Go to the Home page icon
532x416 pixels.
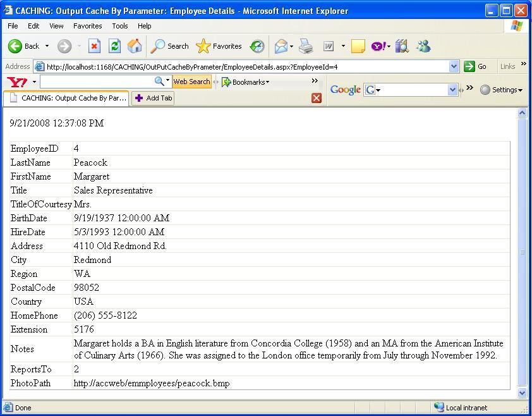[135, 46]
